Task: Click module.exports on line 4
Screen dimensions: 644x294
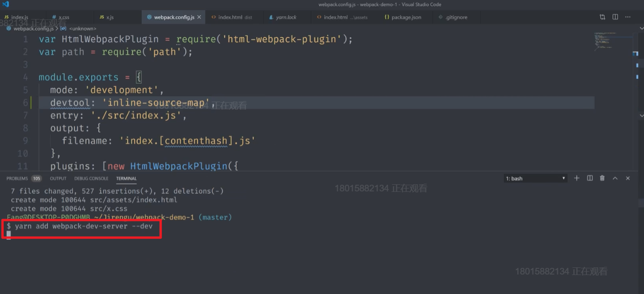Action: tap(78, 77)
